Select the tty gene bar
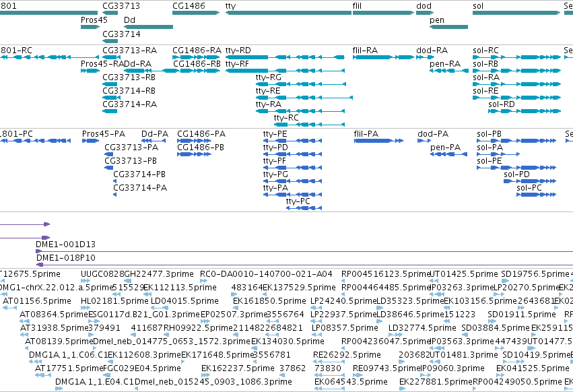 click(288, 13)
